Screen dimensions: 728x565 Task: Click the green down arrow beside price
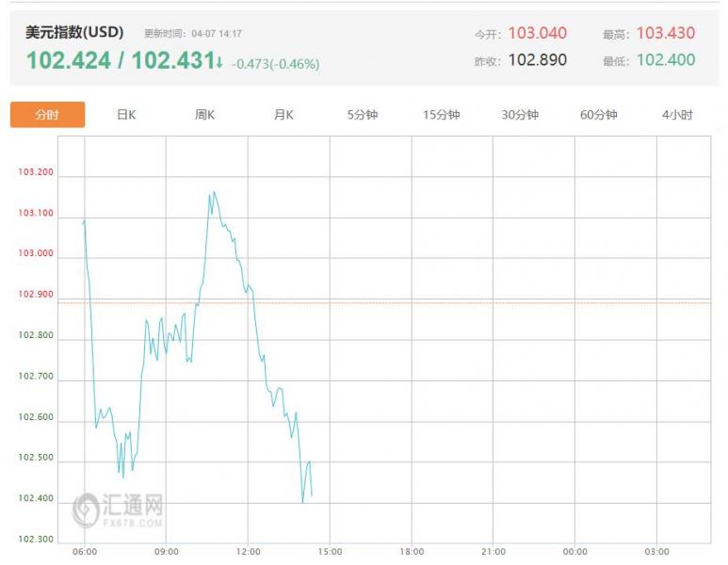[219, 62]
